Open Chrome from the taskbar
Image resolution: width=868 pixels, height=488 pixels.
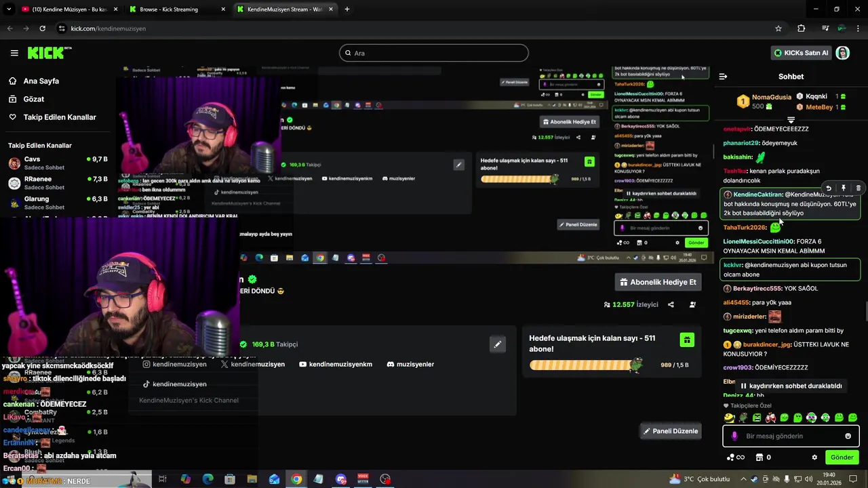[296, 479]
